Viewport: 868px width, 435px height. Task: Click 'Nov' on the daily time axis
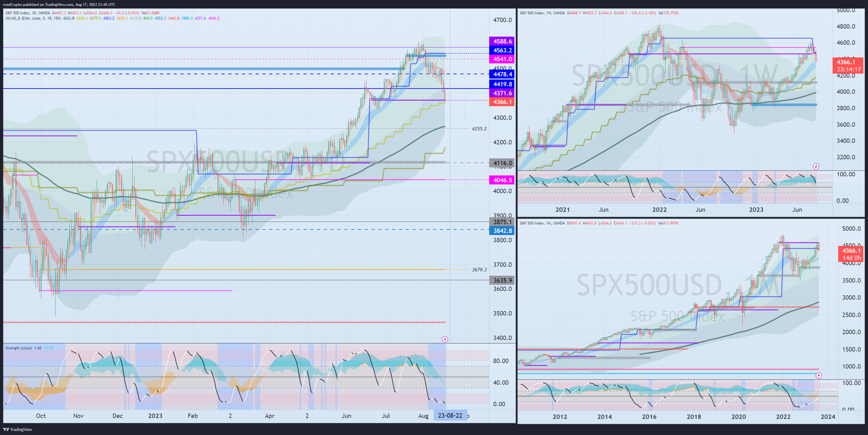[x=78, y=416]
